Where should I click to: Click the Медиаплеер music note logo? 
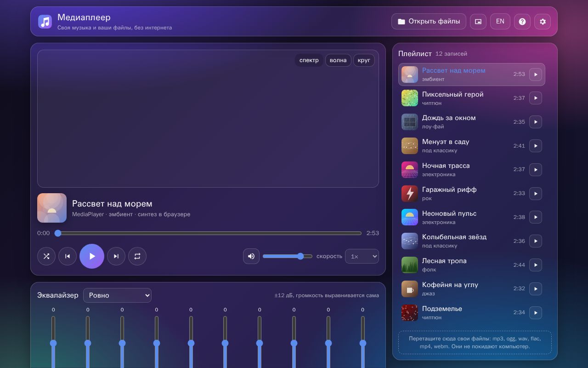45,22
